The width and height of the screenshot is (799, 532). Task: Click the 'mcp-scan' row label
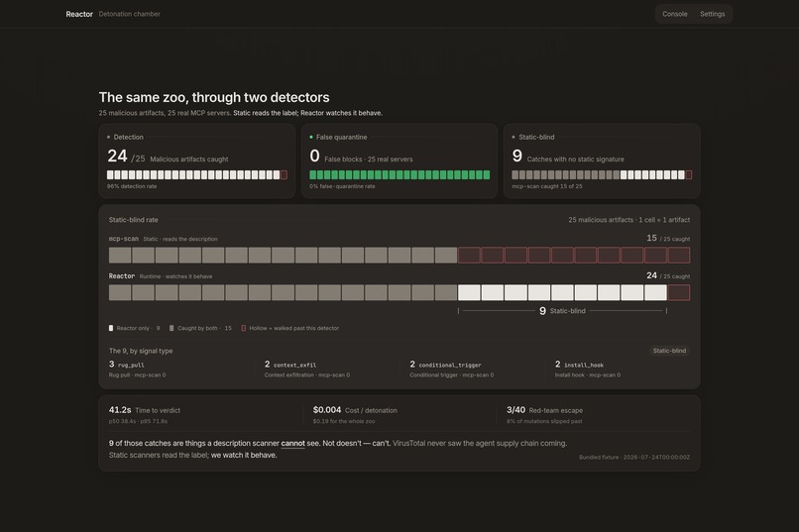click(x=123, y=239)
